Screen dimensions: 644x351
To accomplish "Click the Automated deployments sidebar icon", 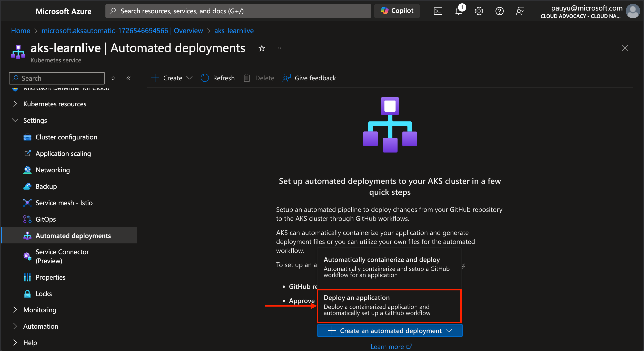I will pos(27,235).
